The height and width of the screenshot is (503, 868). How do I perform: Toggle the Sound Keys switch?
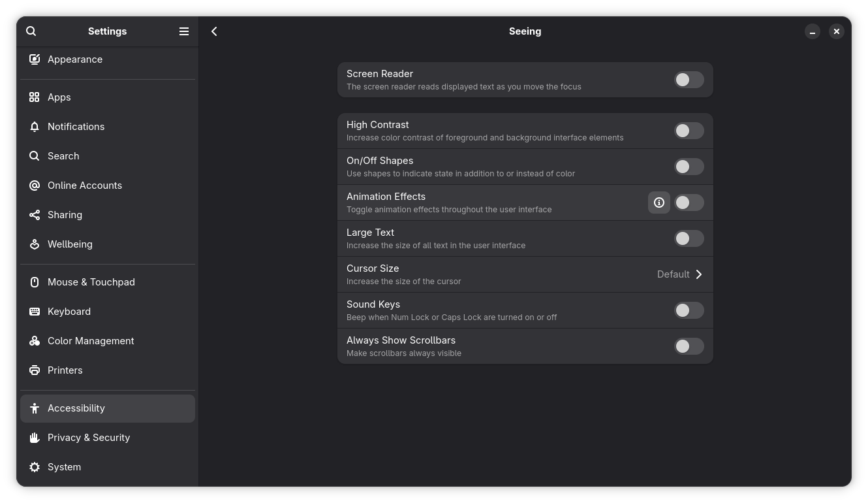pyautogui.click(x=689, y=310)
